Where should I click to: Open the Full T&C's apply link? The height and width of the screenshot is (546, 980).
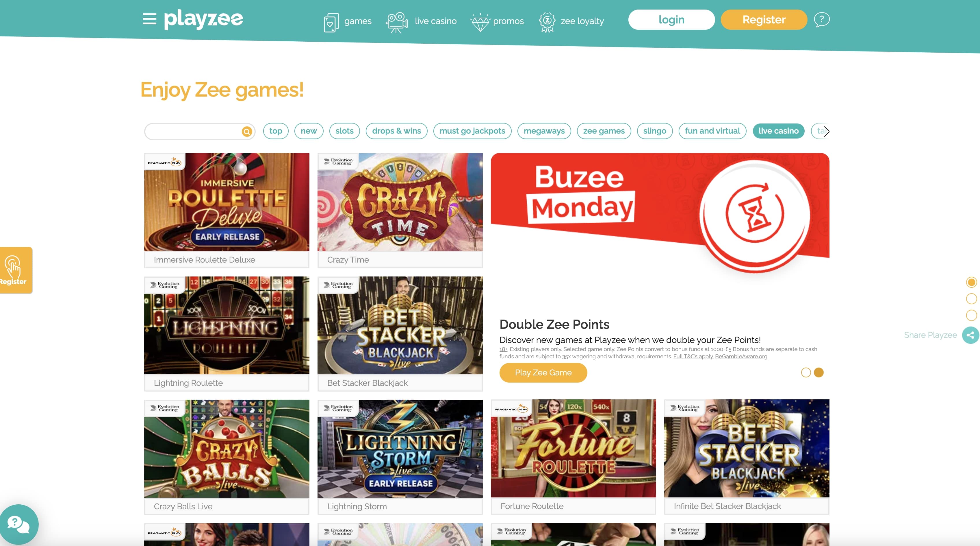[693, 356]
